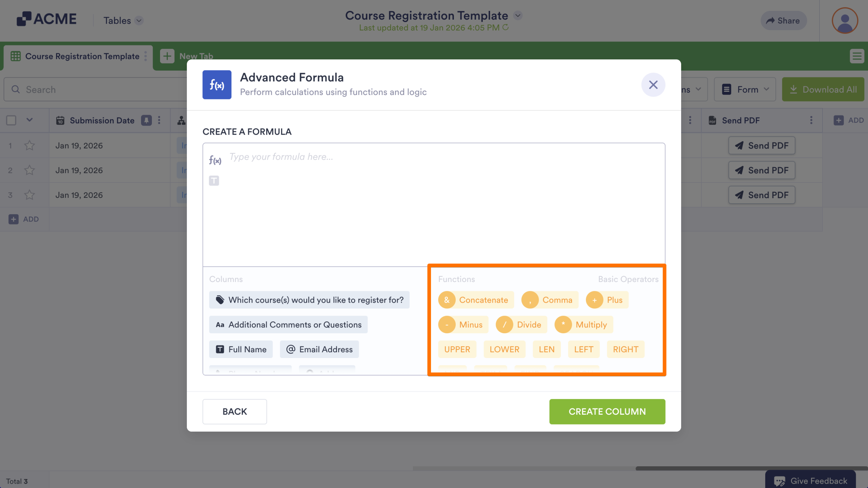Toggle the select-all rows checkbox
Viewport: 868px width, 488px height.
click(11, 120)
